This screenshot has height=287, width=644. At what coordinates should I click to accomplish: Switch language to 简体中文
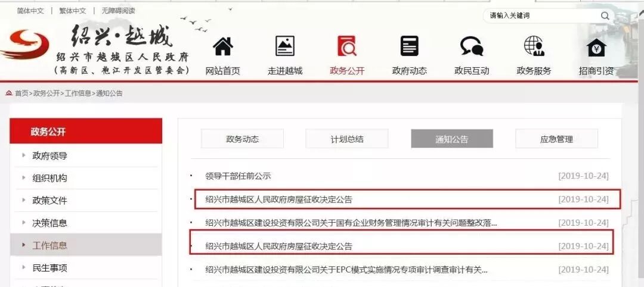pos(30,11)
